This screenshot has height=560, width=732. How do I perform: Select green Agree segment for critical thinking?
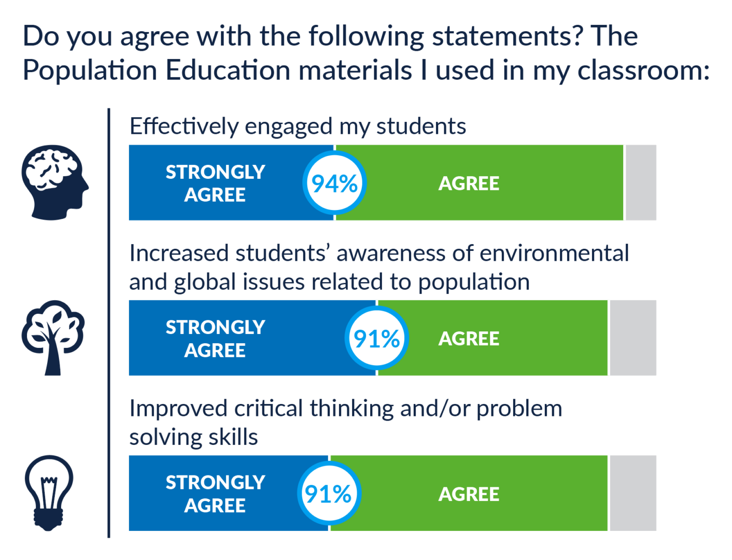pyautogui.click(x=469, y=493)
